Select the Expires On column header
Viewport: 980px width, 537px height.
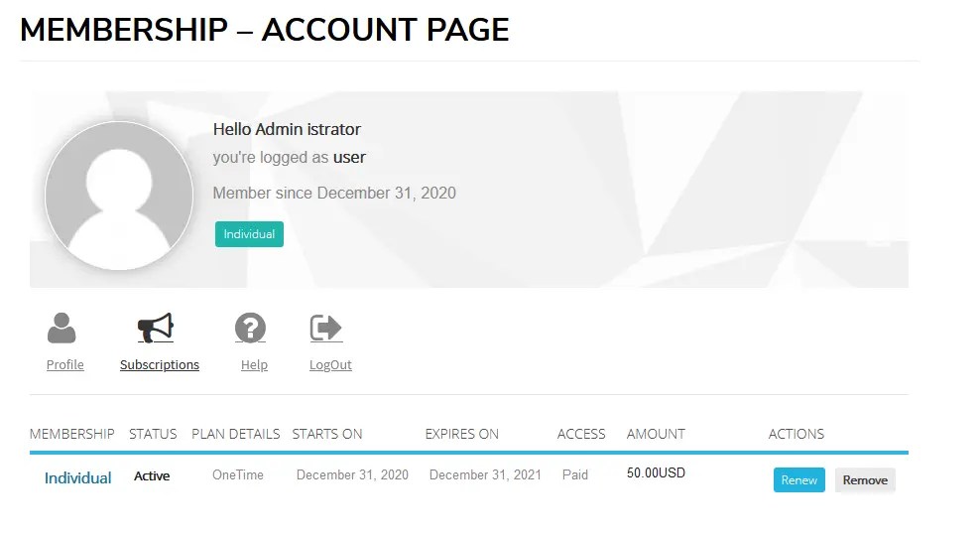(x=462, y=434)
